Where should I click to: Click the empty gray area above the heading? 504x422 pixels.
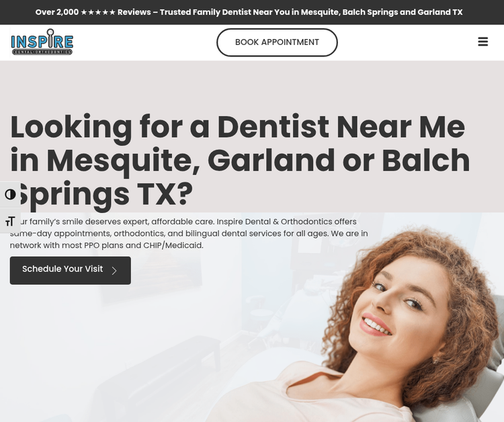tap(252, 85)
